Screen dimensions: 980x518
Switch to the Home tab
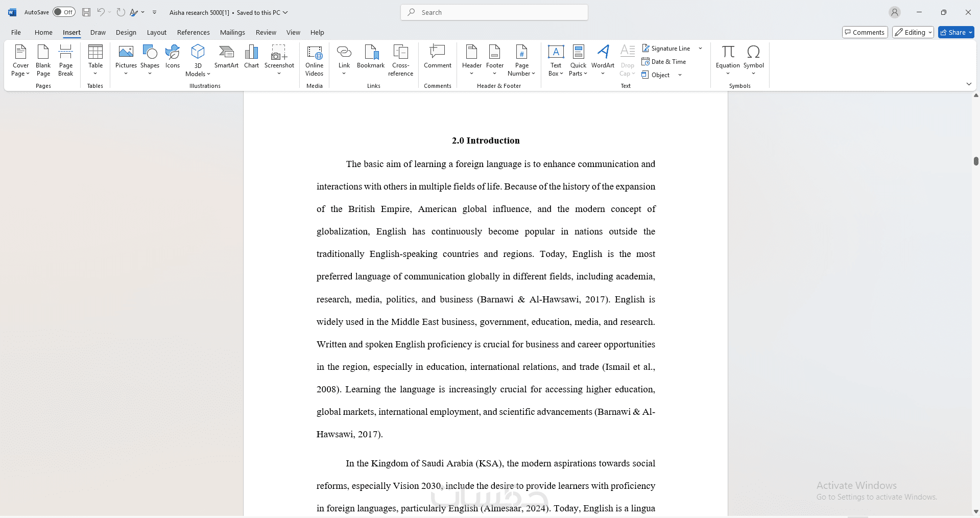click(43, 32)
